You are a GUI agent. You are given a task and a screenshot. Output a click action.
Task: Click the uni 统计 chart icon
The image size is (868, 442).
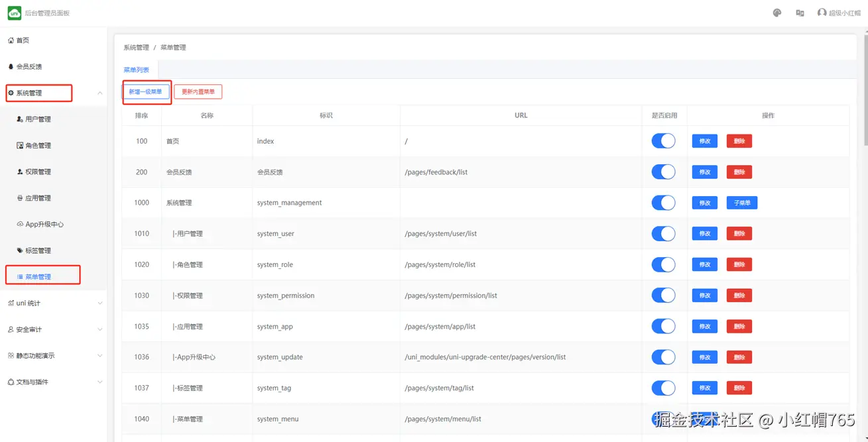pyautogui.click(x=11, y=303)
